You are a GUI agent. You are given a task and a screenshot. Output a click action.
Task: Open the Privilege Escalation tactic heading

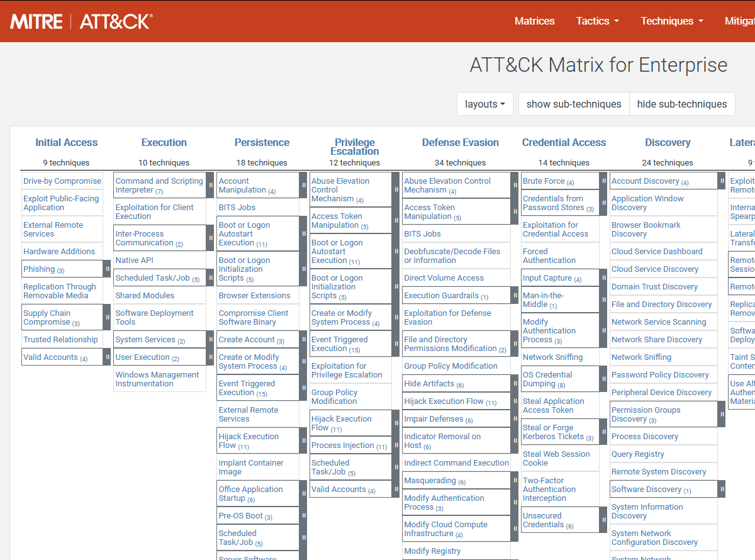(x=354, y=147)
